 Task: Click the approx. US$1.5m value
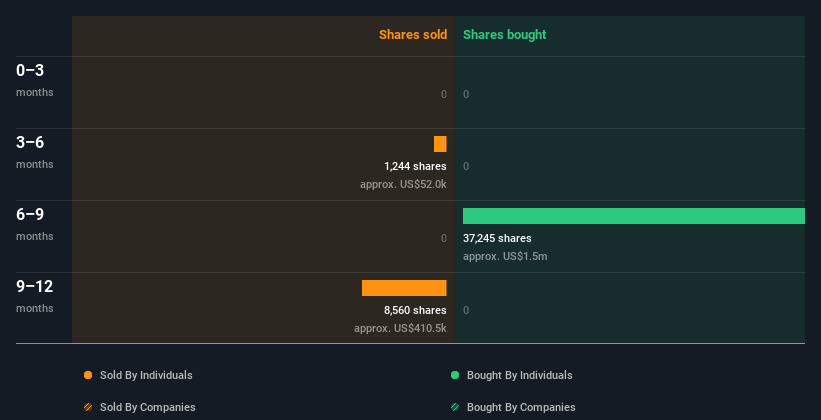[x=505, y=257]
